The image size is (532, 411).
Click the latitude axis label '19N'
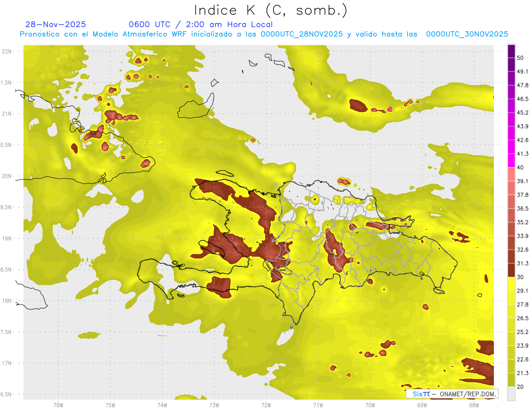coord(6,239)
